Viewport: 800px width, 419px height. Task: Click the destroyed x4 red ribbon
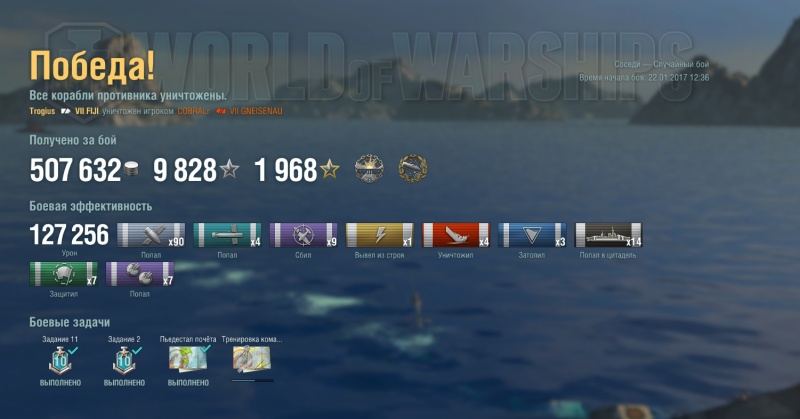pos(455,235)
